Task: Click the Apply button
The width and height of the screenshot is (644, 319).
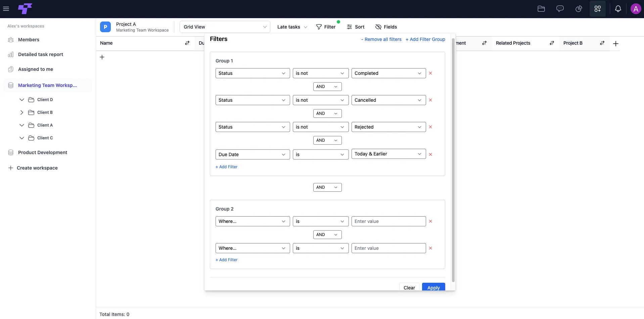Action: [x=433, y=287]
